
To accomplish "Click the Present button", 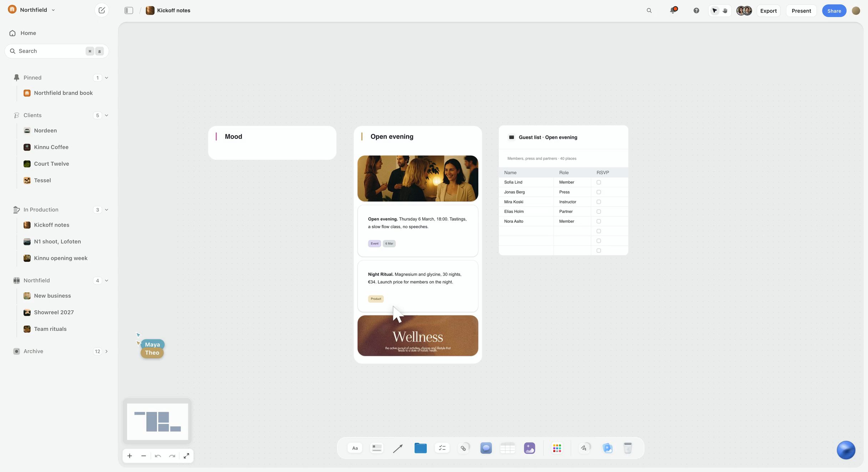I will pos(801,11).
